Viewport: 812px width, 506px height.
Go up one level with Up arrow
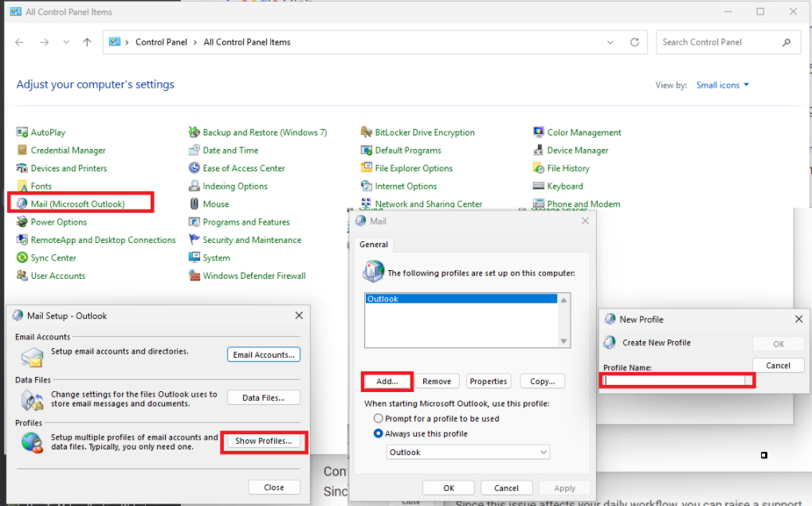pyautogui.click(x=87, y=42)
